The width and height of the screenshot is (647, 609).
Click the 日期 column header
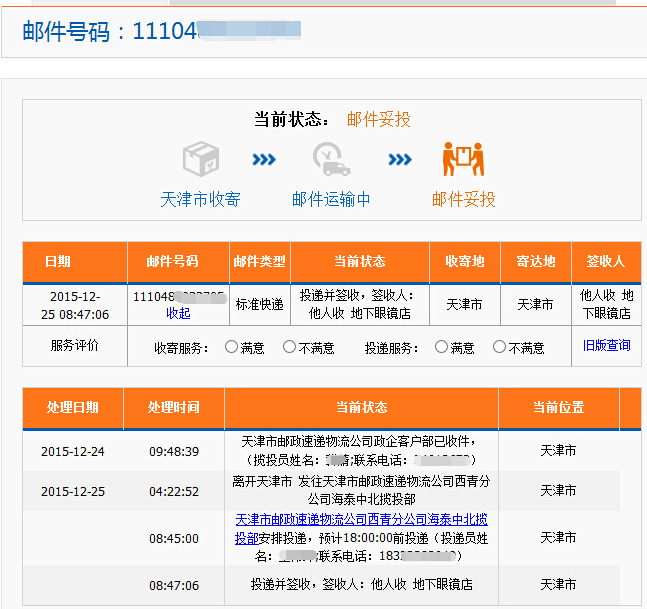(x=58, y=262)
